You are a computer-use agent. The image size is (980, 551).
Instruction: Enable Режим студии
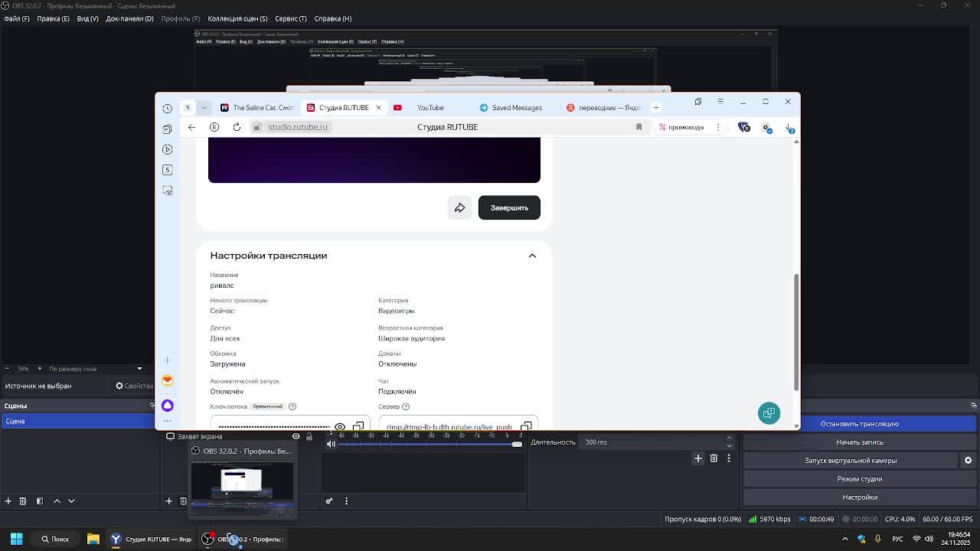[860, 479]
